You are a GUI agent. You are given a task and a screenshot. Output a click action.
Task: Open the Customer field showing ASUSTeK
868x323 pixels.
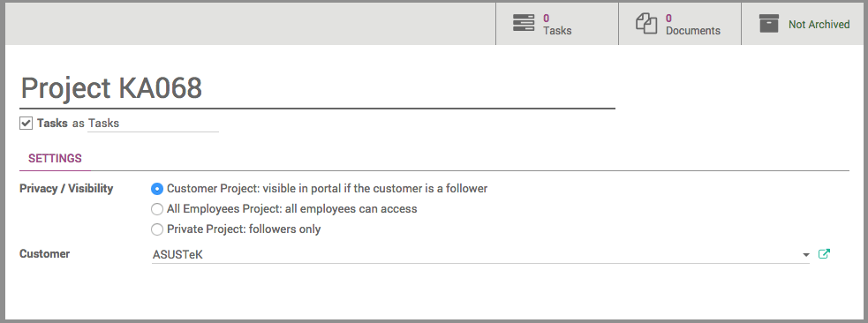(480, 255)
